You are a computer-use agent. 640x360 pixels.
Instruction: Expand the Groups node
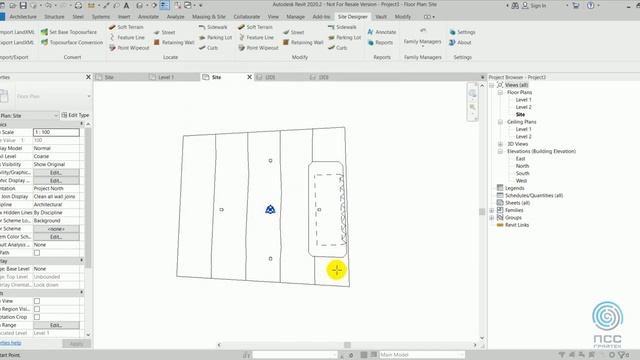(492, 218)
